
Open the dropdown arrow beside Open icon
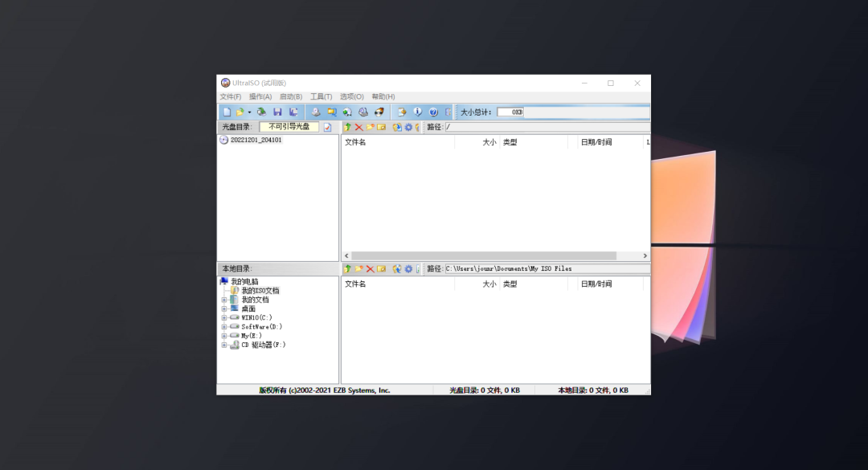[249, 112]
